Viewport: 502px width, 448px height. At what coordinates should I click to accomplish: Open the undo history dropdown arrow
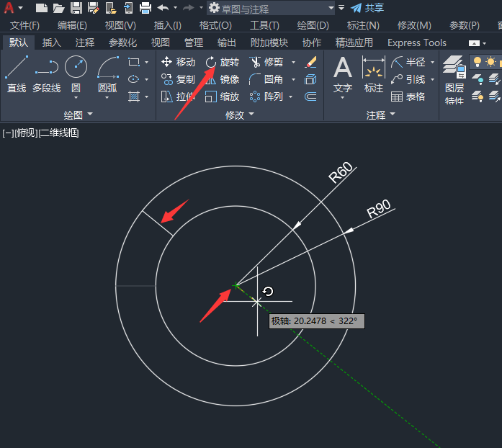[175, 8]
